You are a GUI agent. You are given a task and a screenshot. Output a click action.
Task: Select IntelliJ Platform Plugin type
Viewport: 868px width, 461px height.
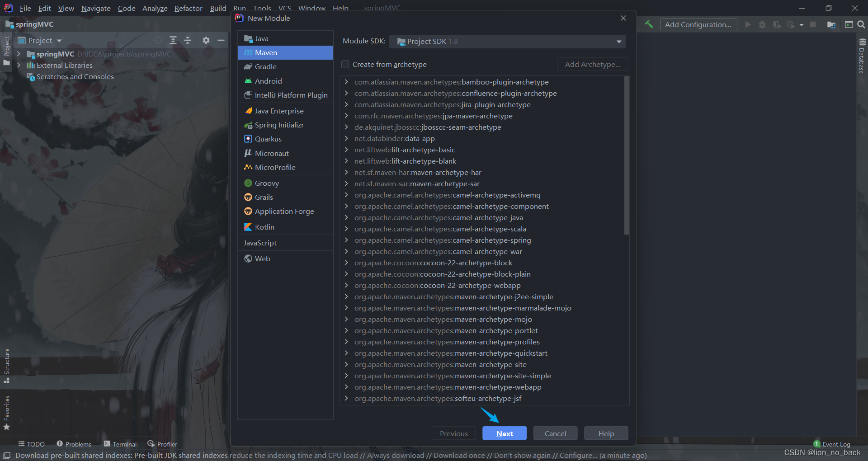click(285, 95)
